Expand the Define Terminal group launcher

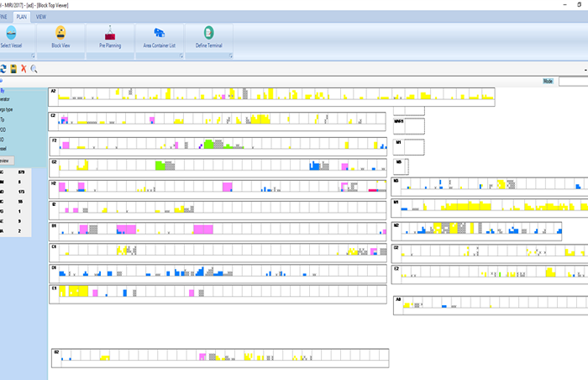coord(229,55)
